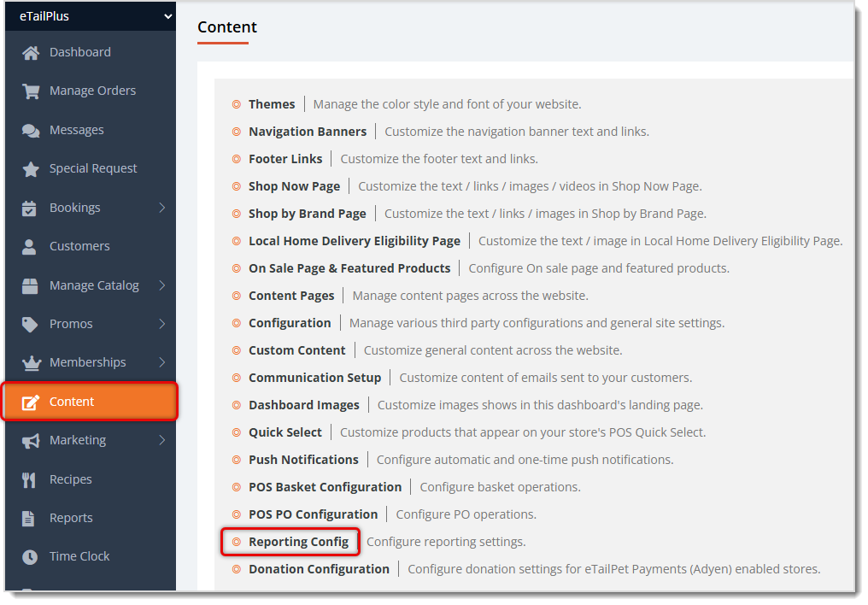Click the Special Request star icon
Viewport: 868px width, 605px height.
coord(31,169)
